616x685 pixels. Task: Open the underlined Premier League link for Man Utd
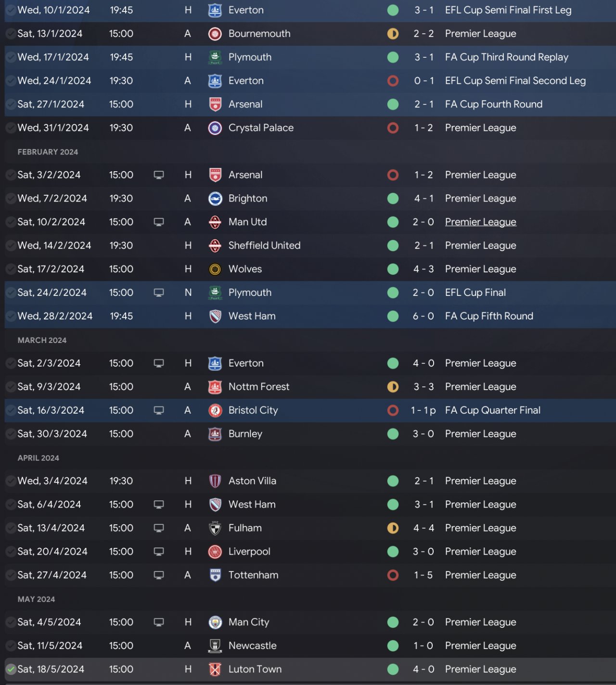(480, 222)
